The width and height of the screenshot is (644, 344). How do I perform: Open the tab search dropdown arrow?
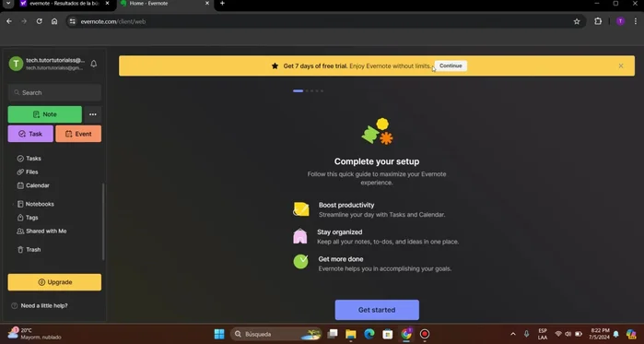(x=7, y=4)
